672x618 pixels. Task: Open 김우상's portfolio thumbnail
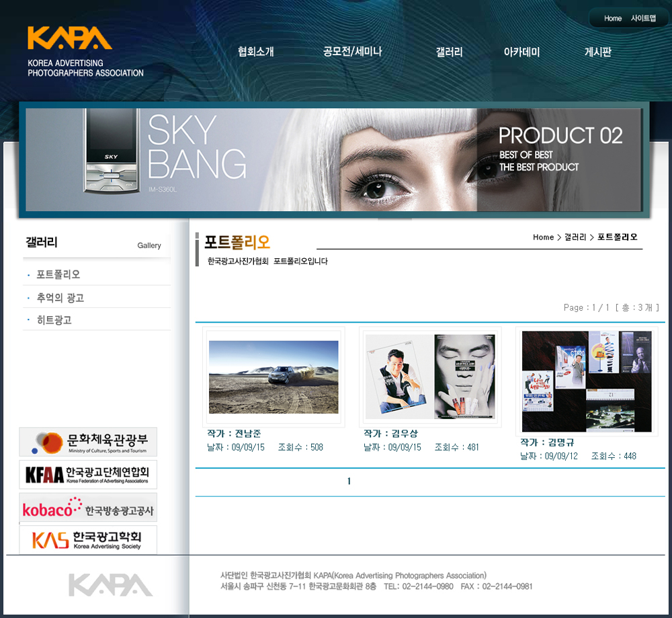430,377
